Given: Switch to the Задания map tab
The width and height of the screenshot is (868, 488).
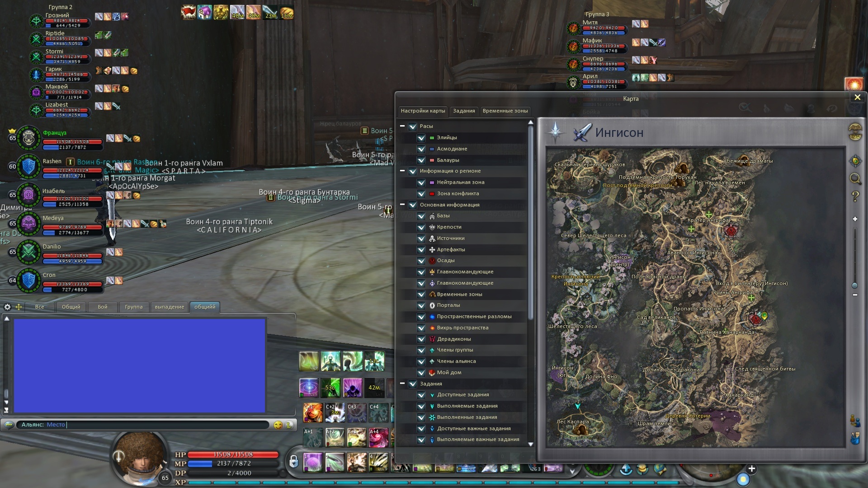Looking at the screenshot, I should (x=464, y=111).
